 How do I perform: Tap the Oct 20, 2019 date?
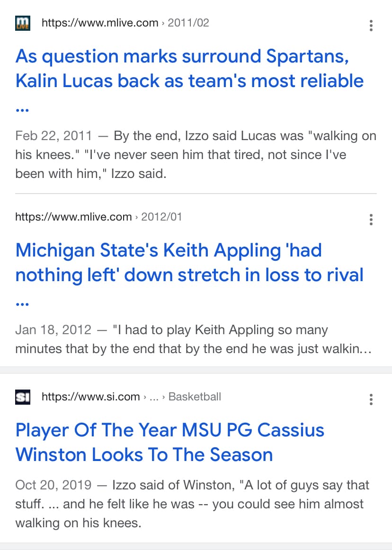53,485
